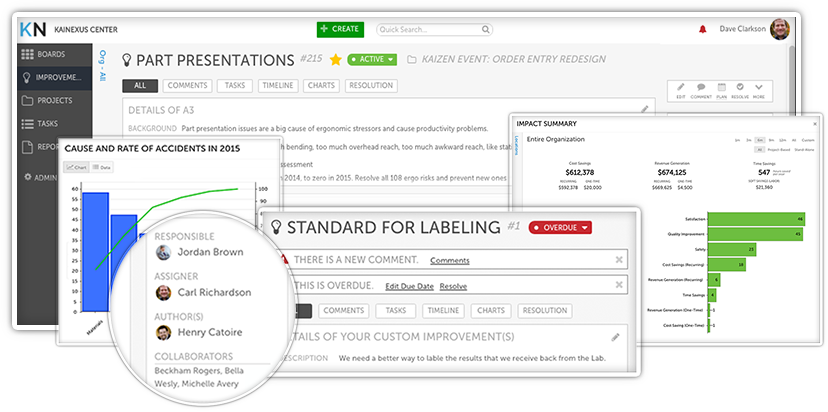Focus the Quick Search field

[434, 30]
